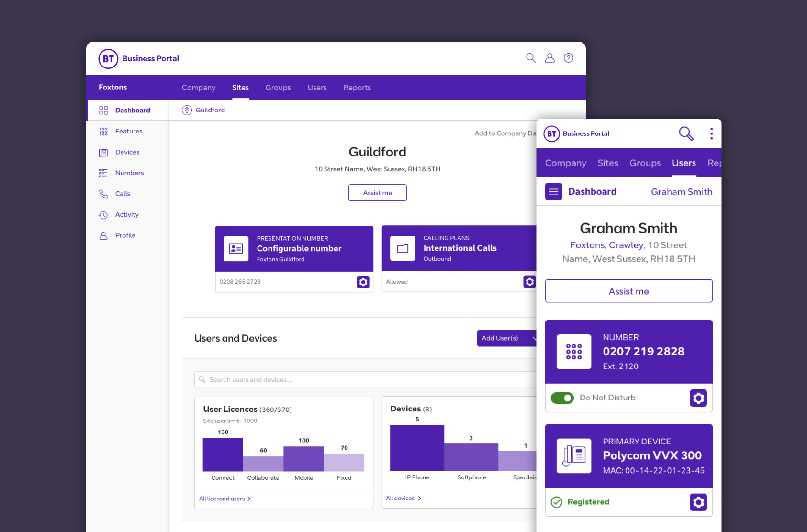The width and height of the screenshot is (807, 532).
Task: Click the magnifier icon in mobile portal
Action: click(x=686, y=134)
